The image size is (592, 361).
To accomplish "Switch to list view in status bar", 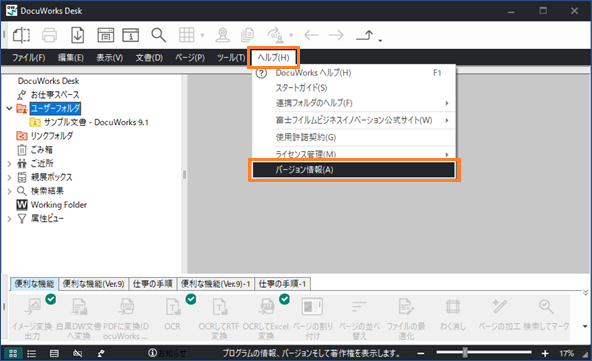I will (x=32, y=353).
